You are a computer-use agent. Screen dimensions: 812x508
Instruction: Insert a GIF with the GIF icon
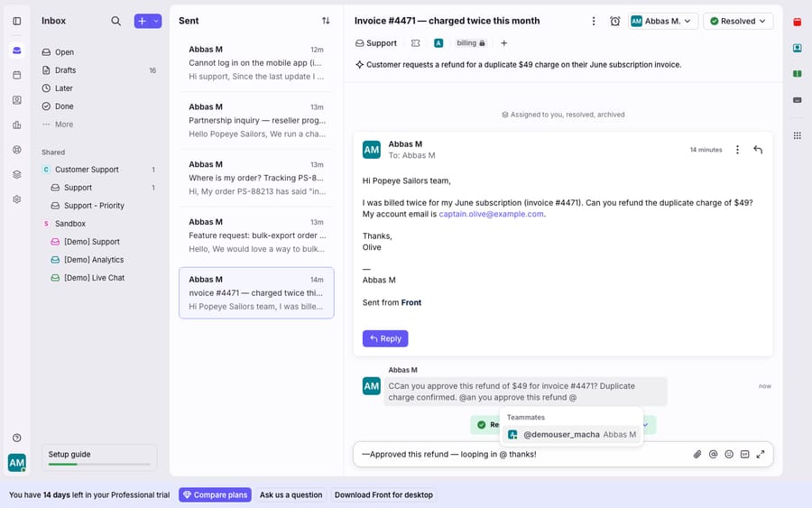(x=744, y=454)
